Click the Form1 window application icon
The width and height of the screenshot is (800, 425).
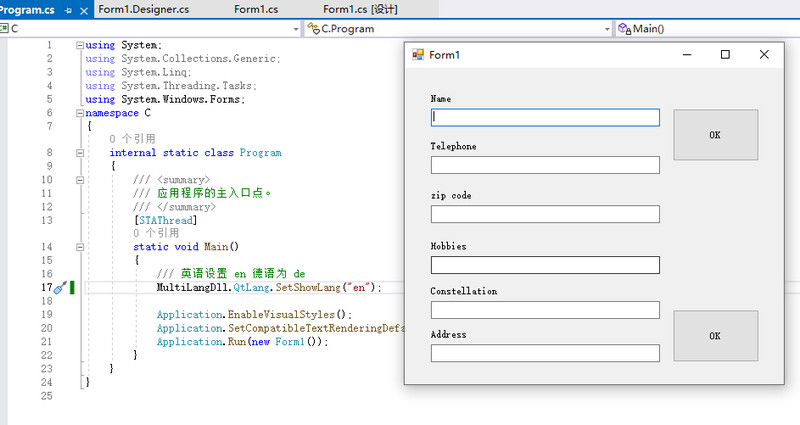pos(418,55)
